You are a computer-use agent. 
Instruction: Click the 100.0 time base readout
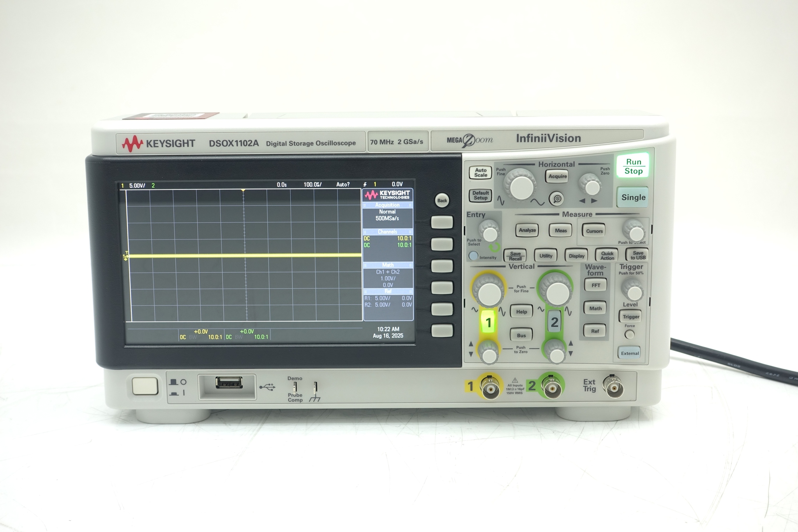[x=312, y=184]
